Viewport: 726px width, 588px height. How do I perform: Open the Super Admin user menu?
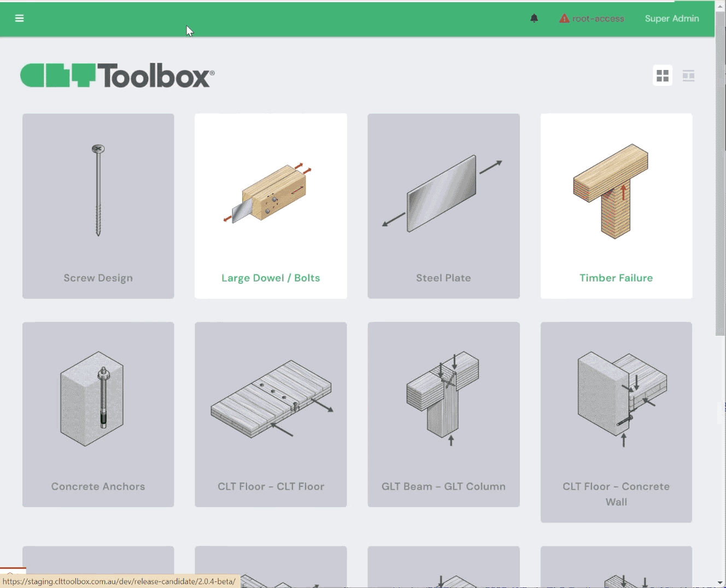point(672,19)
